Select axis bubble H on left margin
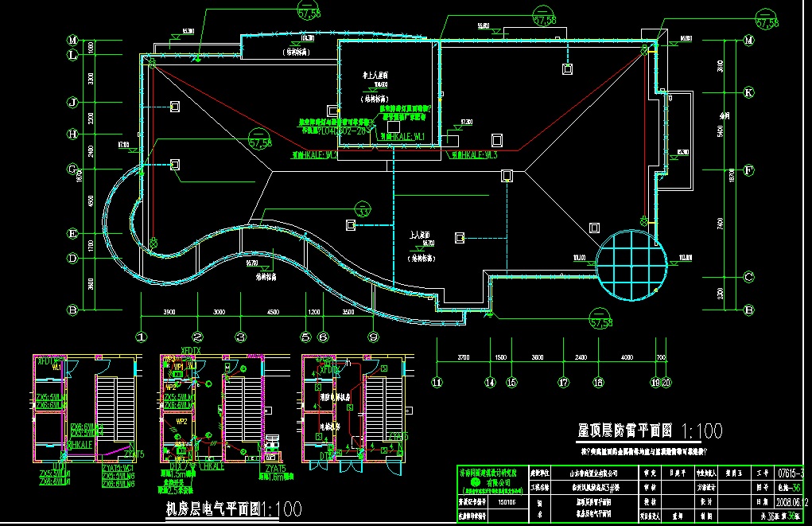 point(72,134)
